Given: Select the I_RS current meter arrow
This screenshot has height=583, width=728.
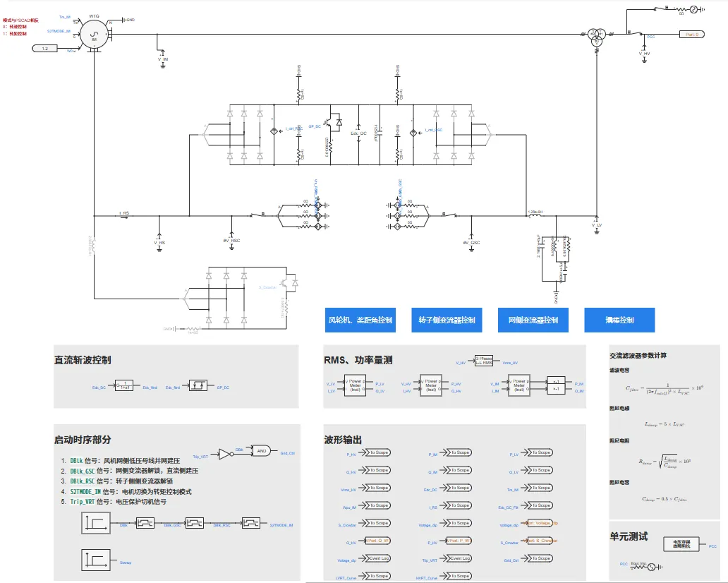Looking at the screenshot, I should coord(124,215).
